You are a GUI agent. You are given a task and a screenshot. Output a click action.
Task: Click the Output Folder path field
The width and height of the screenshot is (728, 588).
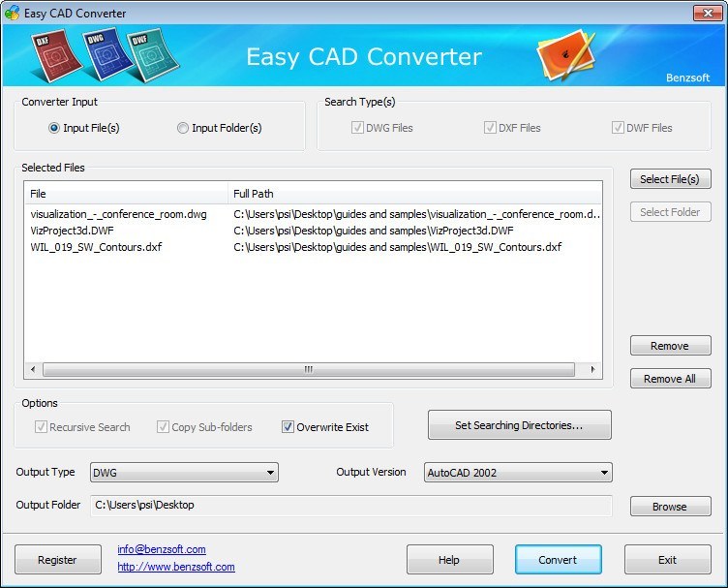click(x=351, y=506)
